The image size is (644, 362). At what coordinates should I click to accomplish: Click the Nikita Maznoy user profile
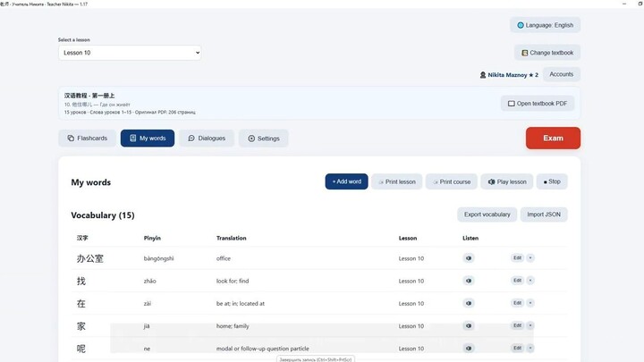(x=509, y=75)
